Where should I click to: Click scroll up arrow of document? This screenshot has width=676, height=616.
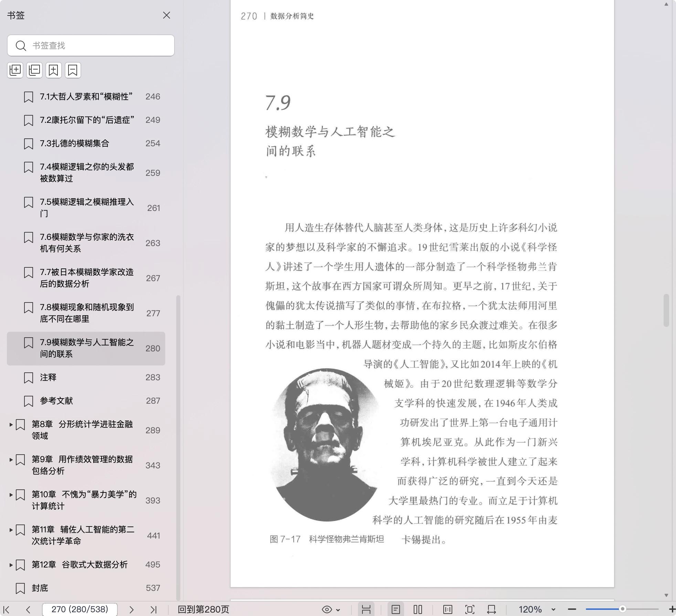(x=666, y=4)
